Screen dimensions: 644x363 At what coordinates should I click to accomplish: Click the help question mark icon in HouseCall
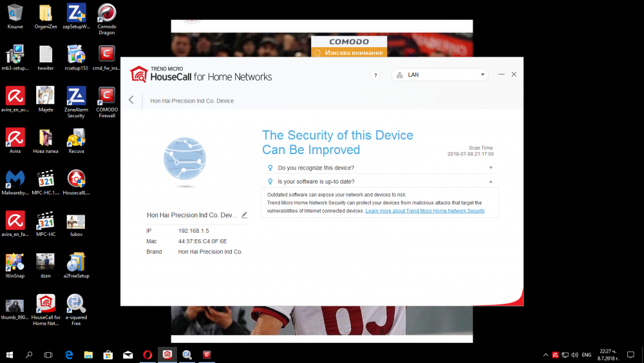pos(375,75)
